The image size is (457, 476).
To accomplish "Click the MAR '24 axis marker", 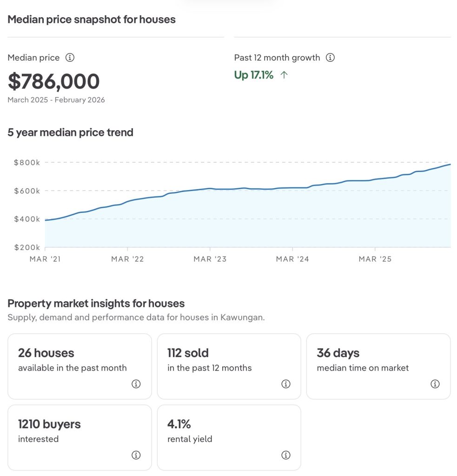I will [292, 259].
